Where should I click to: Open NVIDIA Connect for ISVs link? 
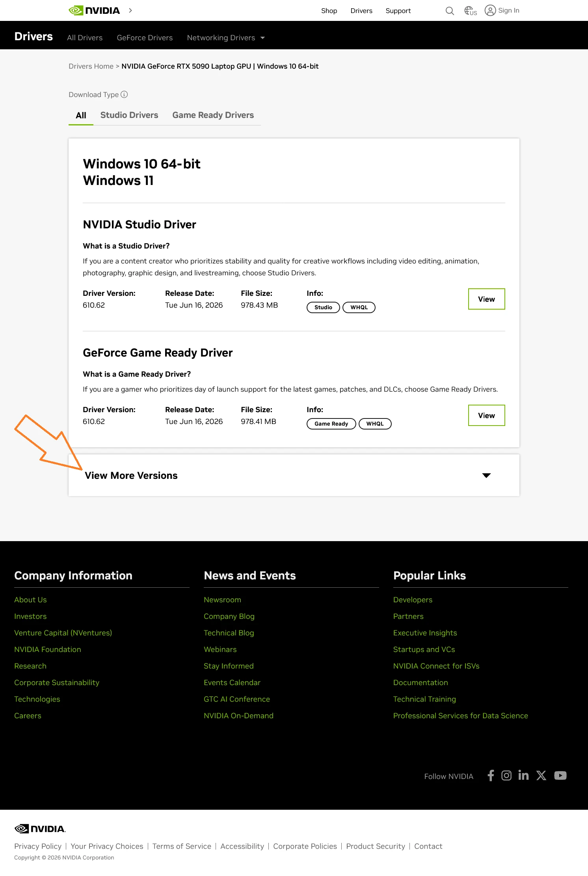point(436,666)
